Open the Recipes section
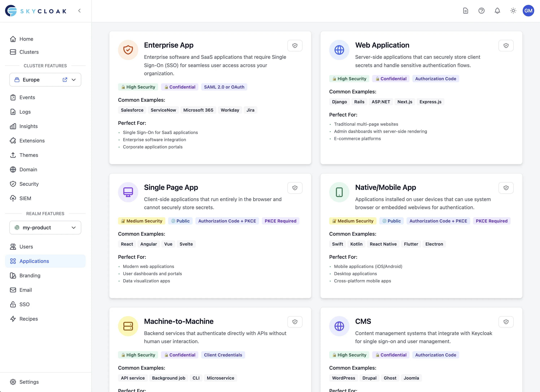The width and height of the screenshot is (540, 392). coord(29,319)
